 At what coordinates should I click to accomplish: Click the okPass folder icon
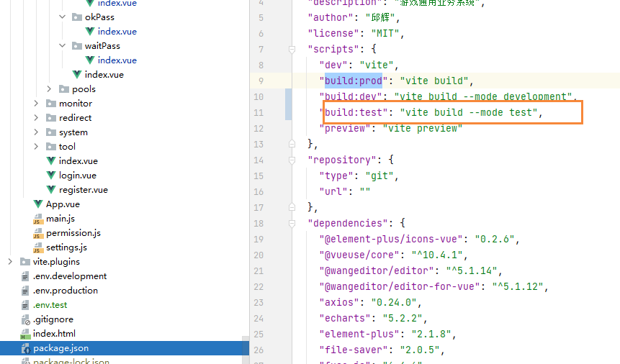click(77, 17)
